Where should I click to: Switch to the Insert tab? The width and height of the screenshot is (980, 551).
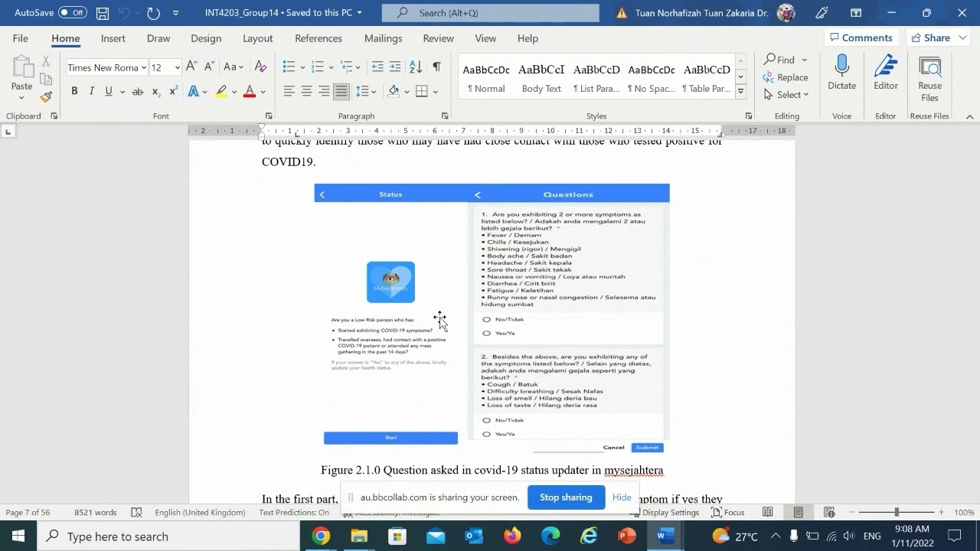pos(113,38)
